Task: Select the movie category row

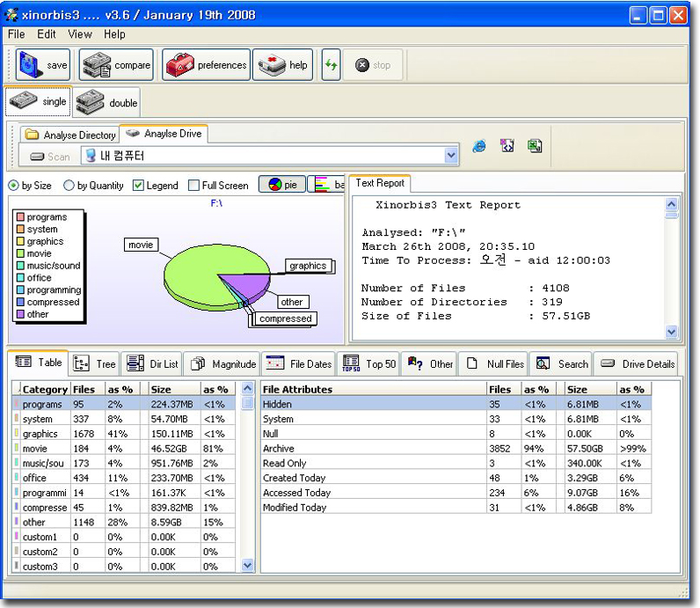Action: (124, 449)
